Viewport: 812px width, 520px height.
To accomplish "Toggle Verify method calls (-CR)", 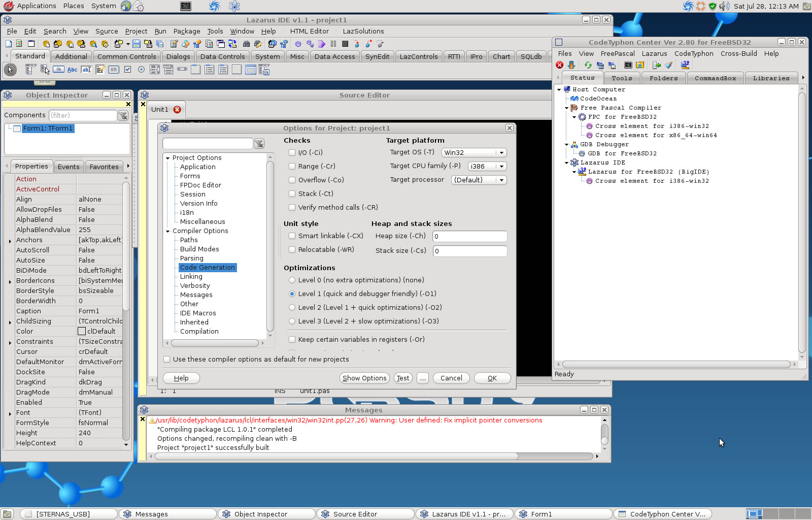I will [292, 207].
